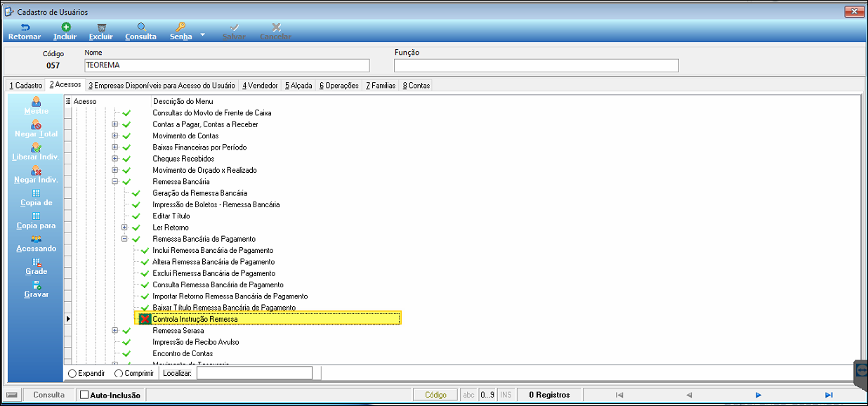
Task: Collapse the Remessa Bancária node
Action: 115,181
